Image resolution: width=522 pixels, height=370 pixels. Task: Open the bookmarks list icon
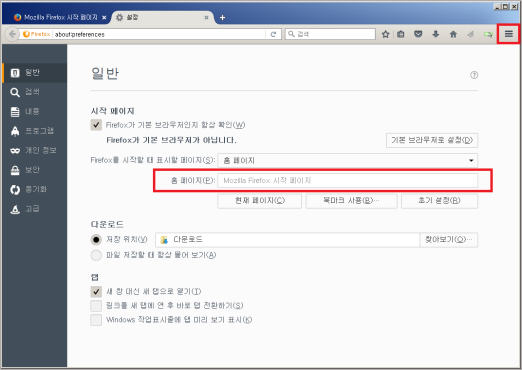point(401,34)
